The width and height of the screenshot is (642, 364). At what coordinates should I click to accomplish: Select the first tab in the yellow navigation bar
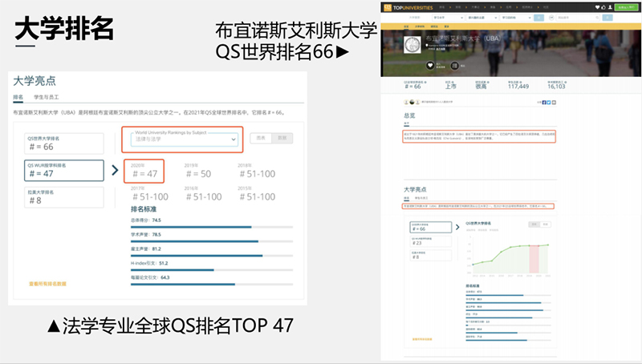(x=406, y=26)
